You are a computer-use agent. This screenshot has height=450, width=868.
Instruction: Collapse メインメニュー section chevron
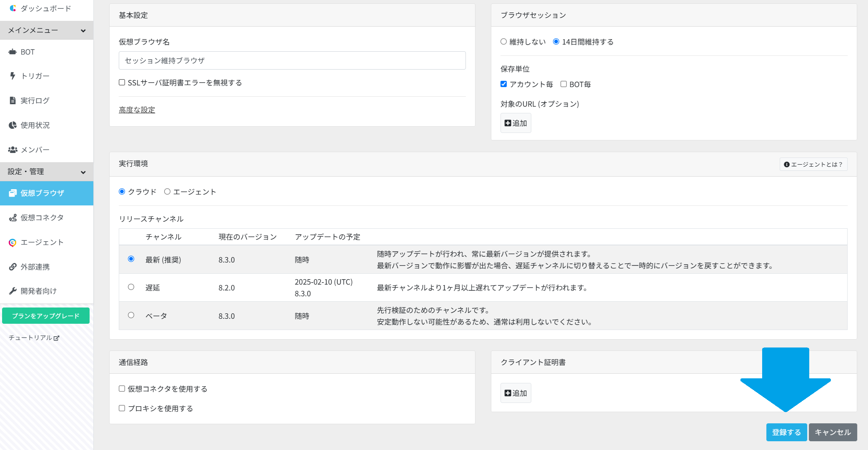(x=83, y=31)
